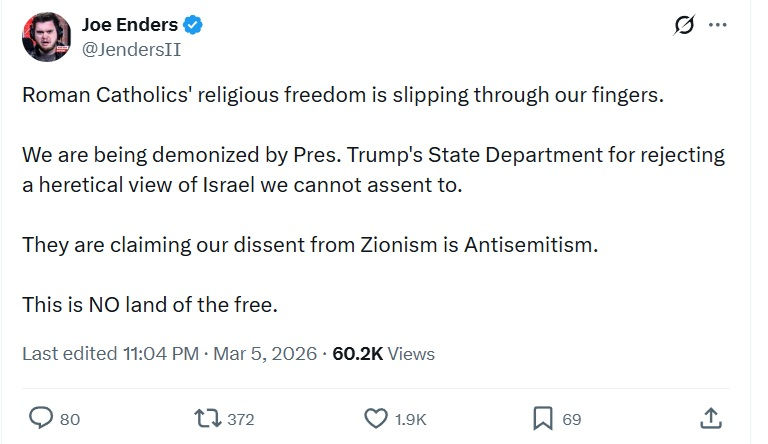Toggle the bookmark icon

point(543,418)
